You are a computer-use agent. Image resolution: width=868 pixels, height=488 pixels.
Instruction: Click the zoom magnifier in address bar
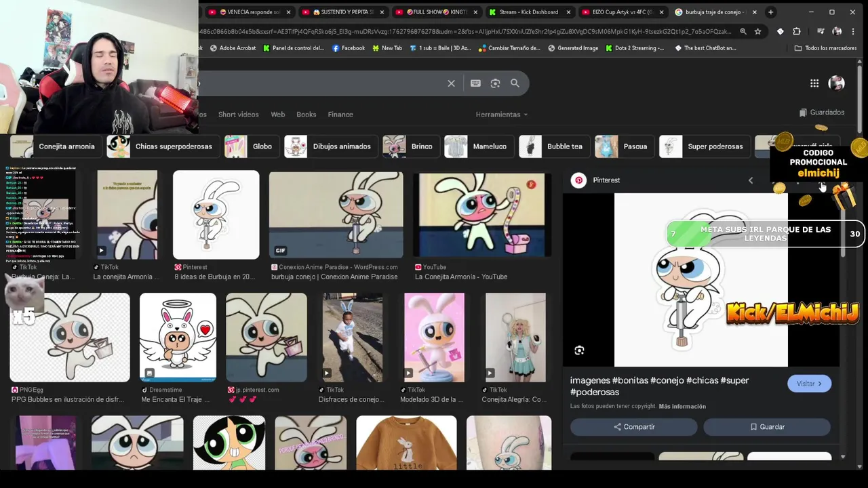pyautogui.click(x=743, y=31)
